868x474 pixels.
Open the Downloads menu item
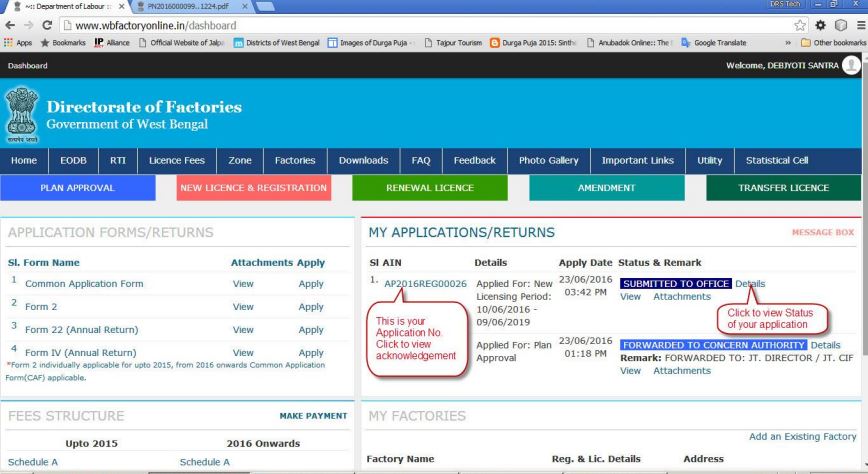click(363, 161)
